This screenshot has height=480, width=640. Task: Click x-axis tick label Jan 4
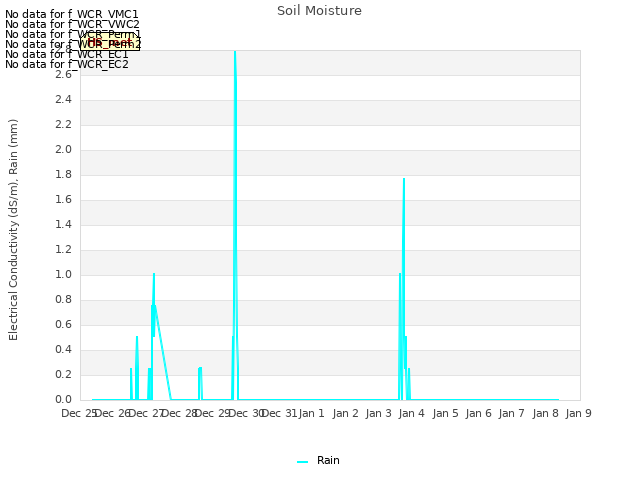[x=411, y=413]
